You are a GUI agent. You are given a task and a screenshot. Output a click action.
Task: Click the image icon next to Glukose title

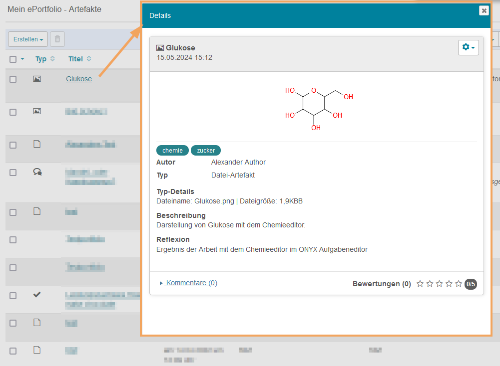(160, 48)
